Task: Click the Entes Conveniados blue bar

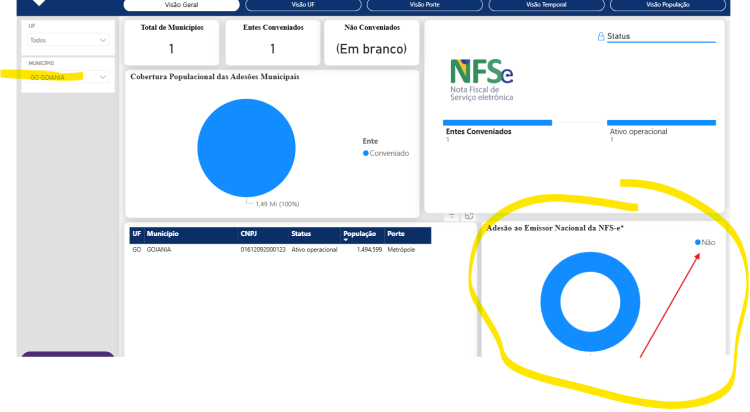Action: tap(497, 123)
